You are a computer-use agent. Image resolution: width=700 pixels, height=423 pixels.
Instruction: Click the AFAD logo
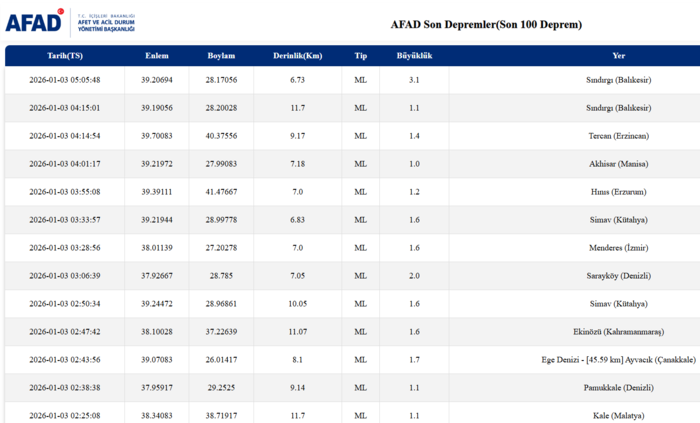click(71, 23)
